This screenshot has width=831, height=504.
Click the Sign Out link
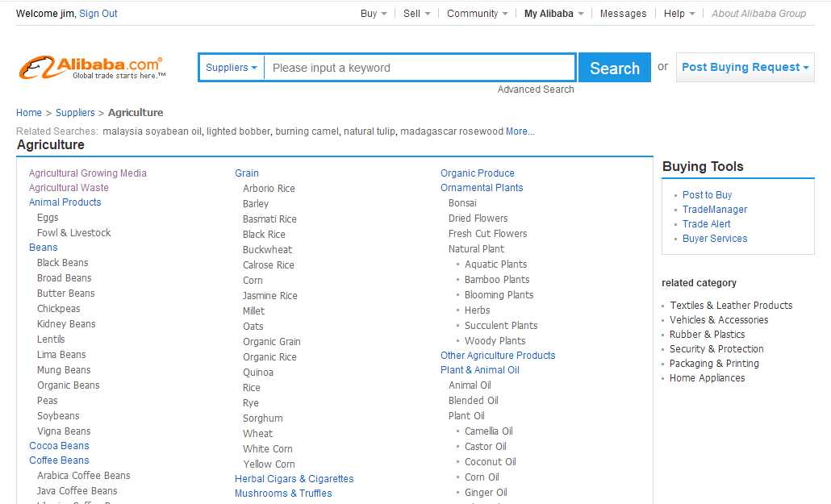(x=98, y=14)
